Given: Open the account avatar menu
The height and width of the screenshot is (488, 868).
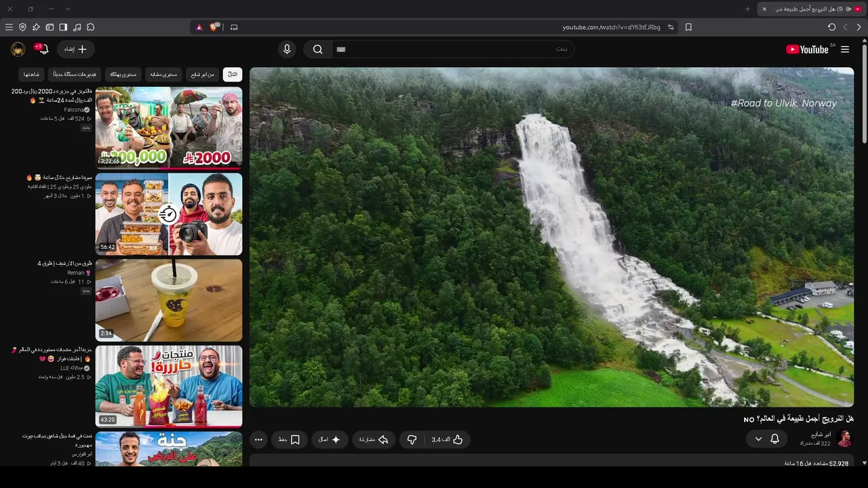Looking at the screenshot, I should 18,49.
